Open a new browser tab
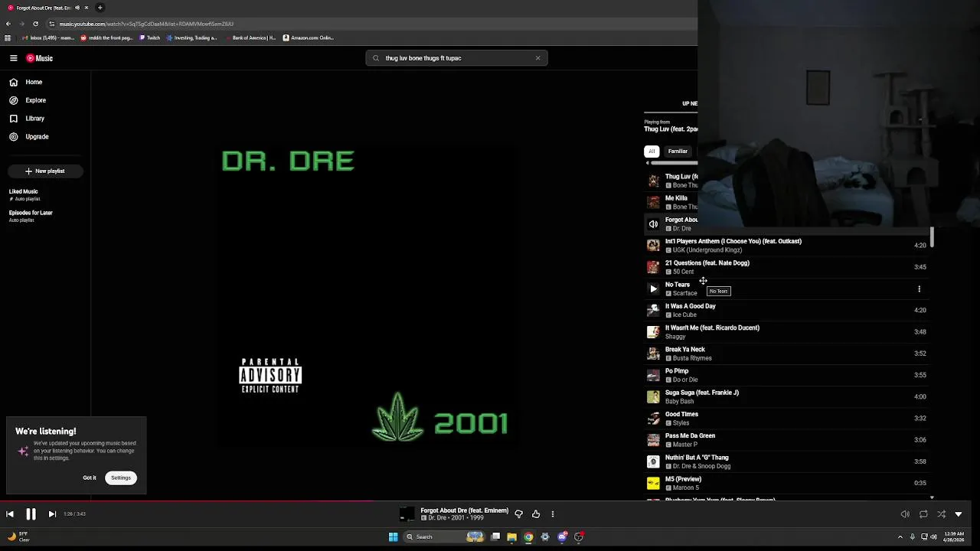The image size is (980, 551). 100,8
